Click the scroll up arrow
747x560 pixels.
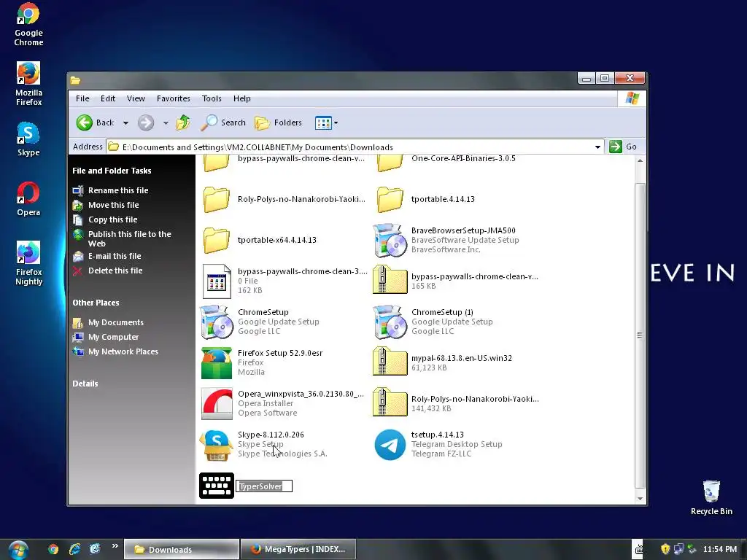tap(640, 161)
